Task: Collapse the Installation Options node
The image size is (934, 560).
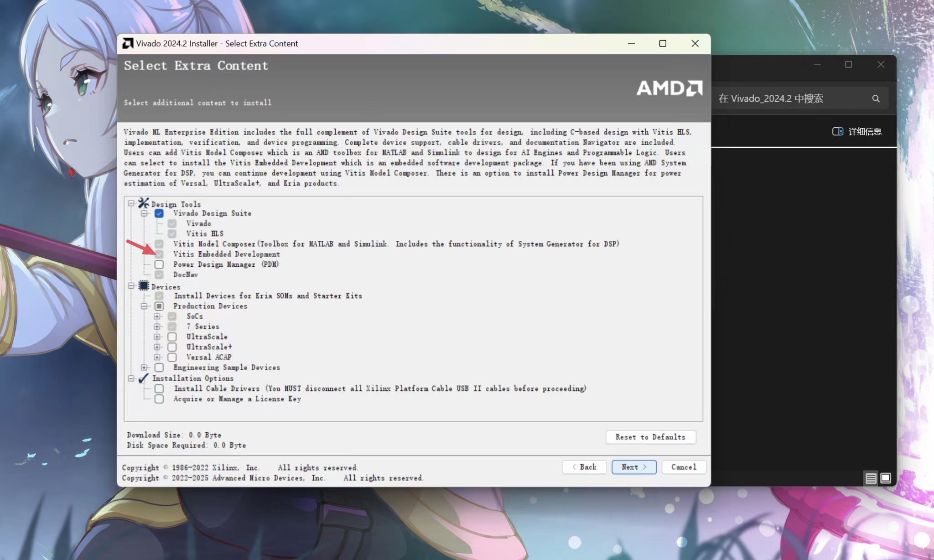Action: tap(131, 378)
